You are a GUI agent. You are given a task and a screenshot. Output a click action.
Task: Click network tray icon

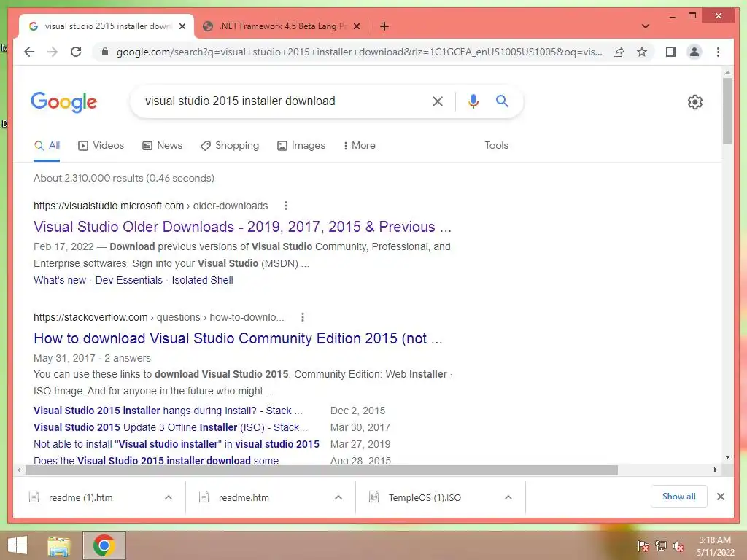coord(661,545)
